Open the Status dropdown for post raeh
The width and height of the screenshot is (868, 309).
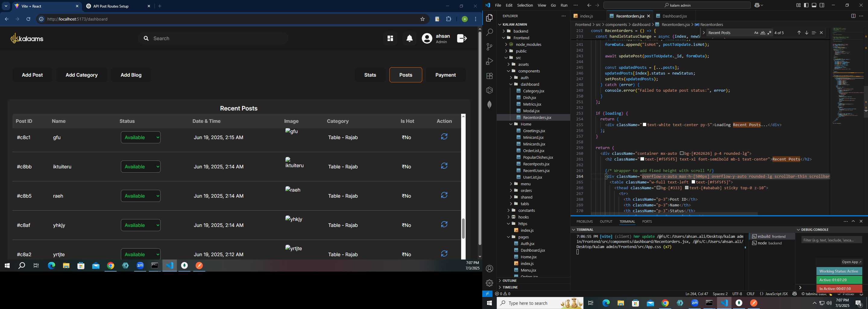click(x=140, y=196)
